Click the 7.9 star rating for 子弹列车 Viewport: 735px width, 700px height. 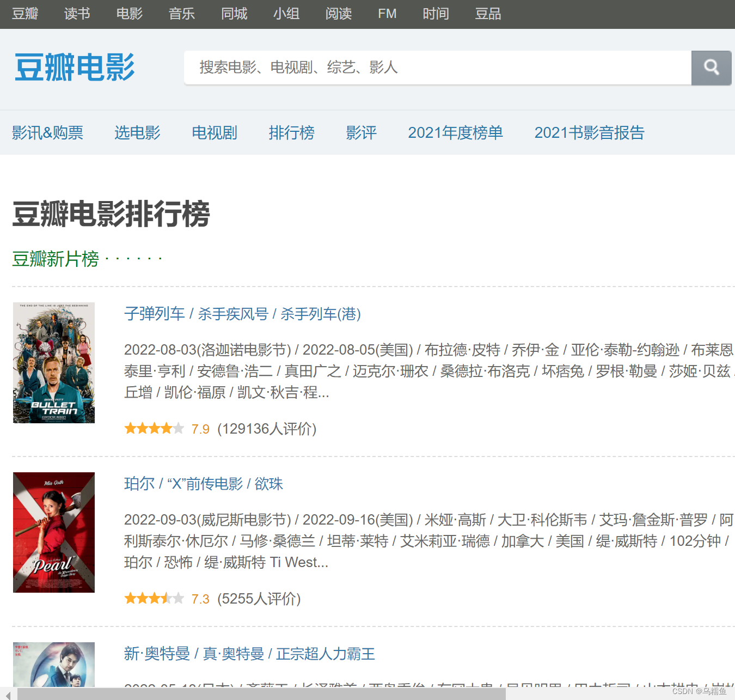pyautogui.click(x=154, y=429)
